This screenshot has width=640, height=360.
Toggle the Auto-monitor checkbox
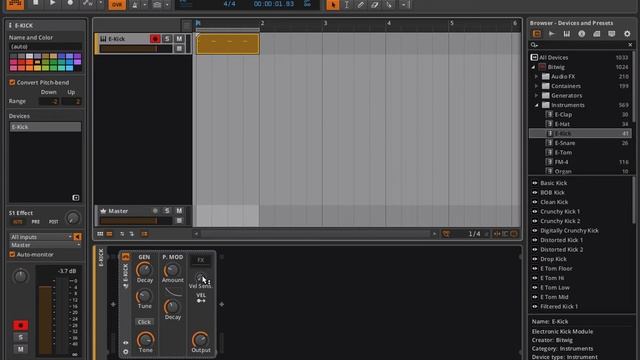point(12,254)
